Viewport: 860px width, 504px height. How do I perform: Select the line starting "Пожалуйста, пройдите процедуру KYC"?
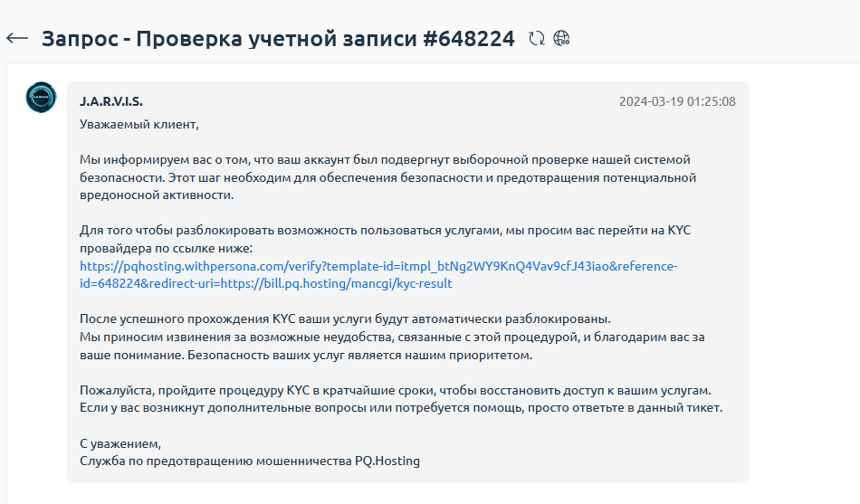click(x=396, y=391)
